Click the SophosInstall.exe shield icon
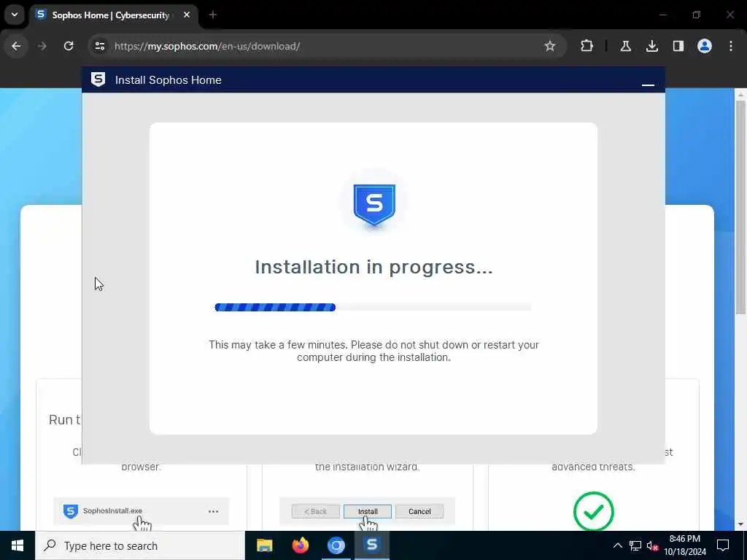 point(71,511)
